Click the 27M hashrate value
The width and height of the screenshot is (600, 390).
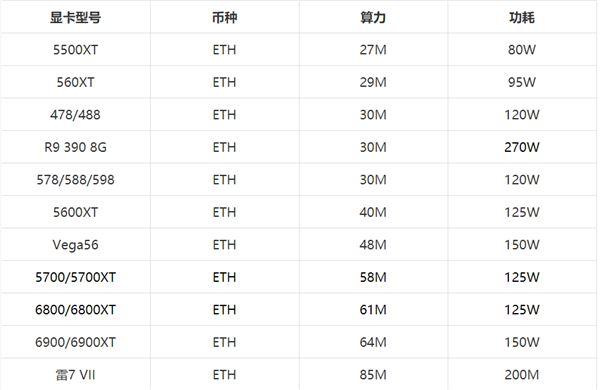373,50
